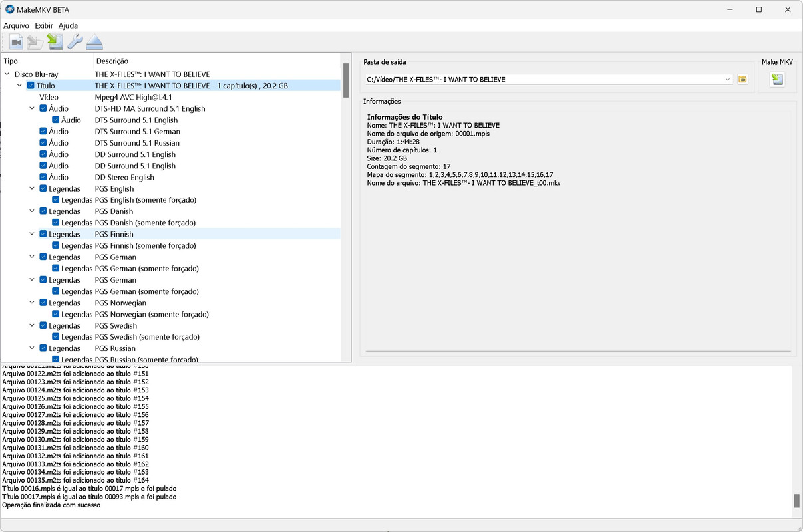Image resolution: width=803 pixels, height=532 pixels.
Task: Toggle the PGS Swedish subtitles checkbox
Action: [43, 326]
